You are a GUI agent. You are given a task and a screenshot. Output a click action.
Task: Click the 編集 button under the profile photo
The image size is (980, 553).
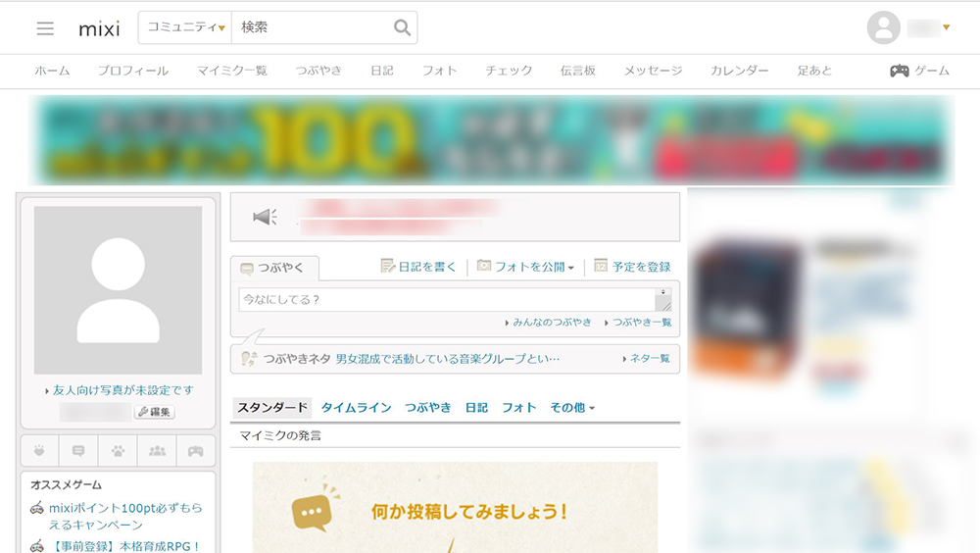154,412
